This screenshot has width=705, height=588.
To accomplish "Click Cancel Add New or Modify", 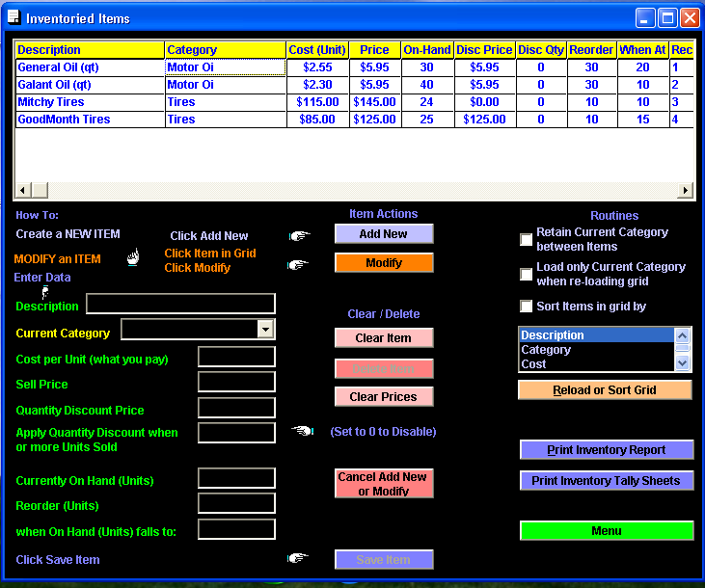I will pos(384,484).
